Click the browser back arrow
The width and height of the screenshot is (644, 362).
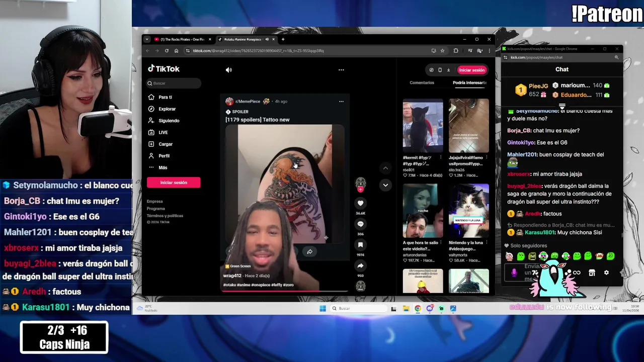[x=147, y=51]
